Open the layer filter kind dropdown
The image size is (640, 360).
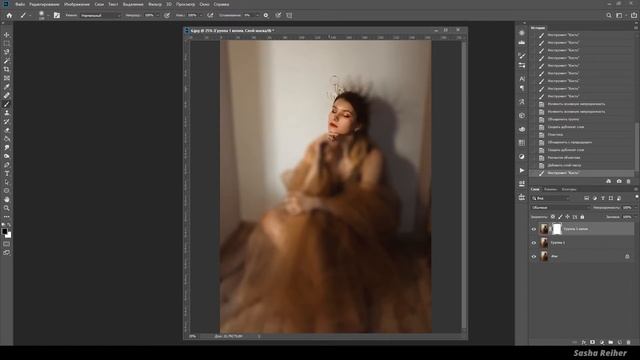pos(550,198)
